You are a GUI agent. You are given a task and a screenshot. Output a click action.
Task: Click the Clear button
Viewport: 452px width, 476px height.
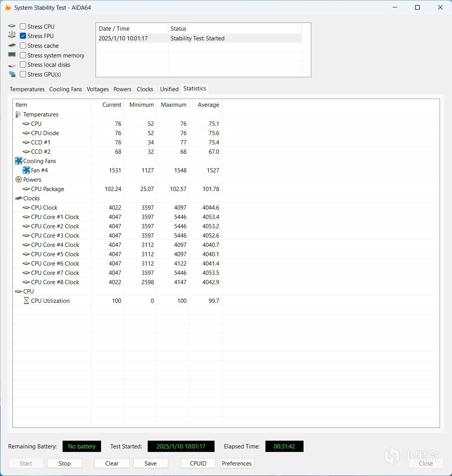[x=112, y=463]
